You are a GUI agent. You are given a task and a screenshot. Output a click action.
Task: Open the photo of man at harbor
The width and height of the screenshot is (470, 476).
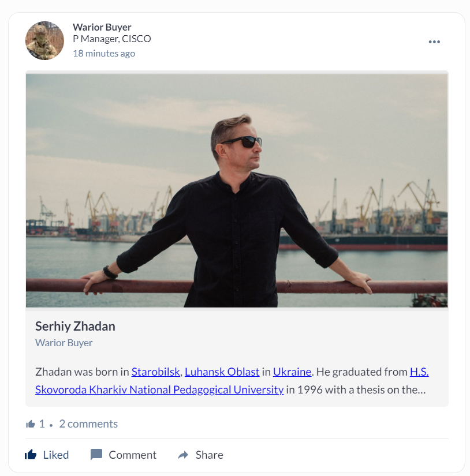coord(237,190)
